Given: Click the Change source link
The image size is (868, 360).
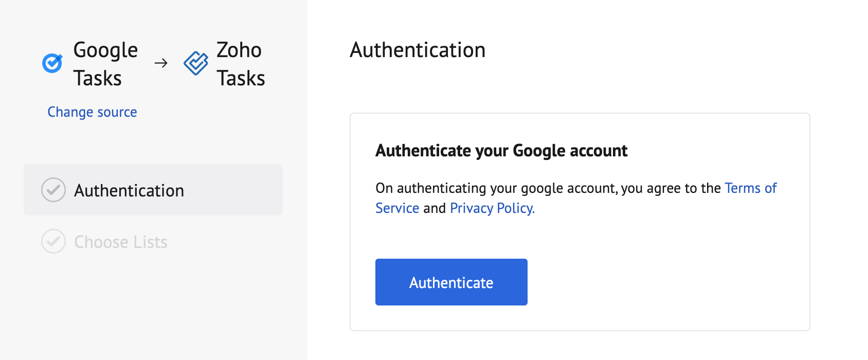Looking at the screenshot, I should coord(92,112).
